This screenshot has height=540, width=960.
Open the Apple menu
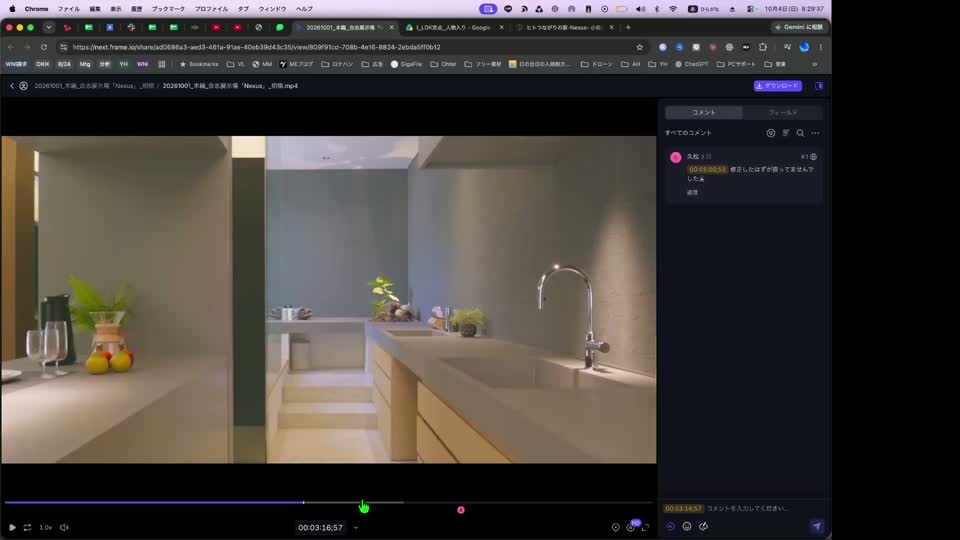point(12,9)
